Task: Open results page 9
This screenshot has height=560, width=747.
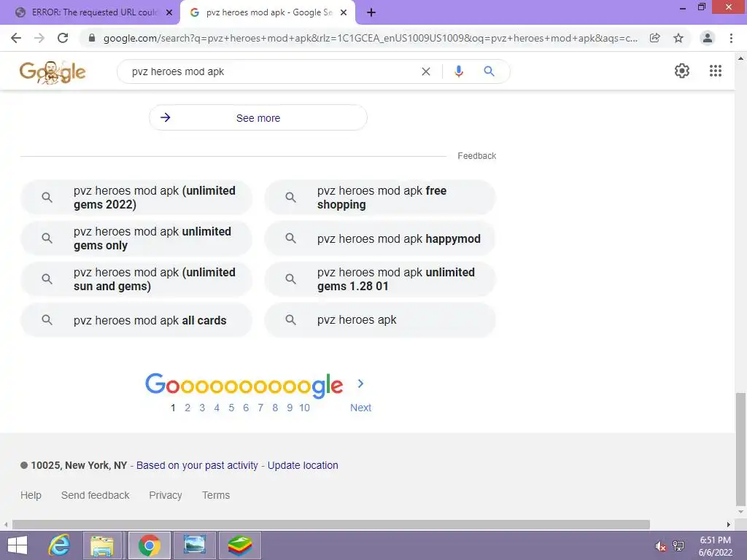Action: 290,408
